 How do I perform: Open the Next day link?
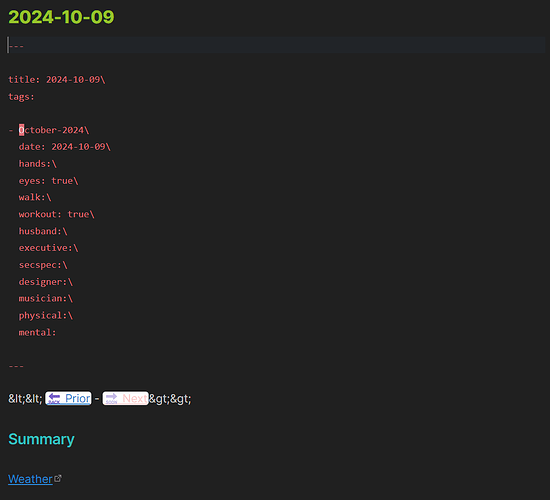[125, 398]
